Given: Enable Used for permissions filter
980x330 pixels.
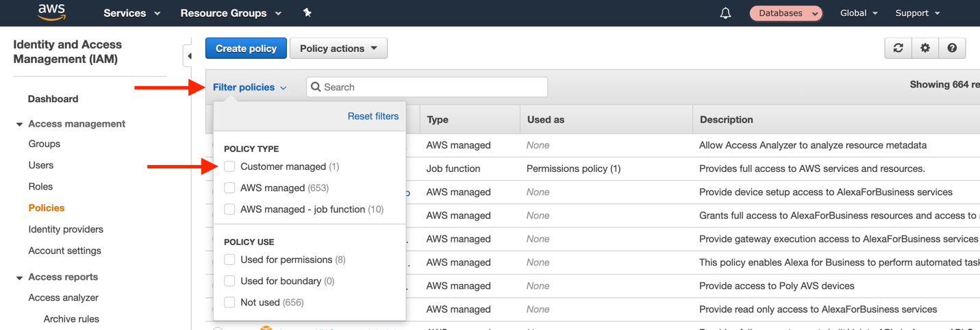Looking at the screenshot, I should pos(229,259).
